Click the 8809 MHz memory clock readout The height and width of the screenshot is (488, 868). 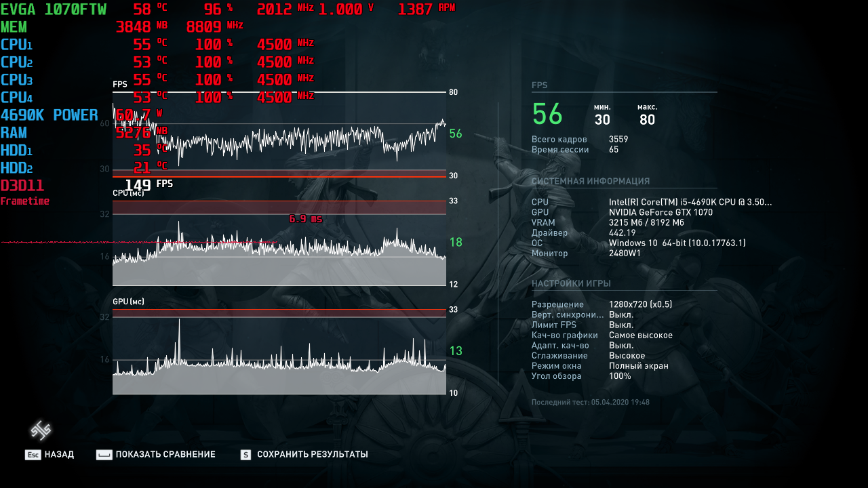pos(214,27)
